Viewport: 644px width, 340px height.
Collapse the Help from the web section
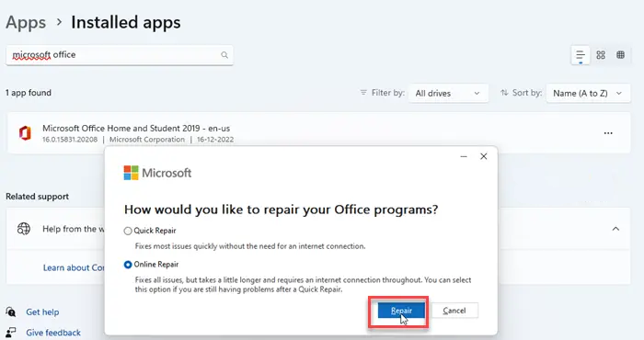(x=615, y=229)
